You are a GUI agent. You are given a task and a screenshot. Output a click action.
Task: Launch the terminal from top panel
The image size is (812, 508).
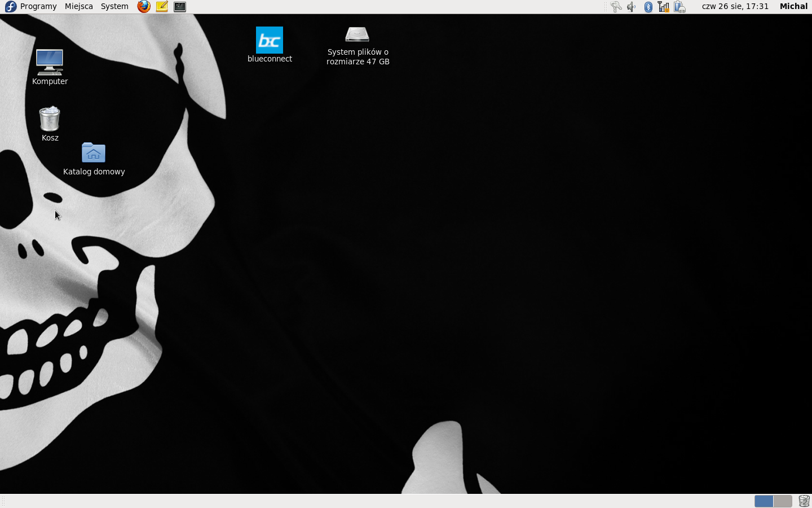click(180, 7)
